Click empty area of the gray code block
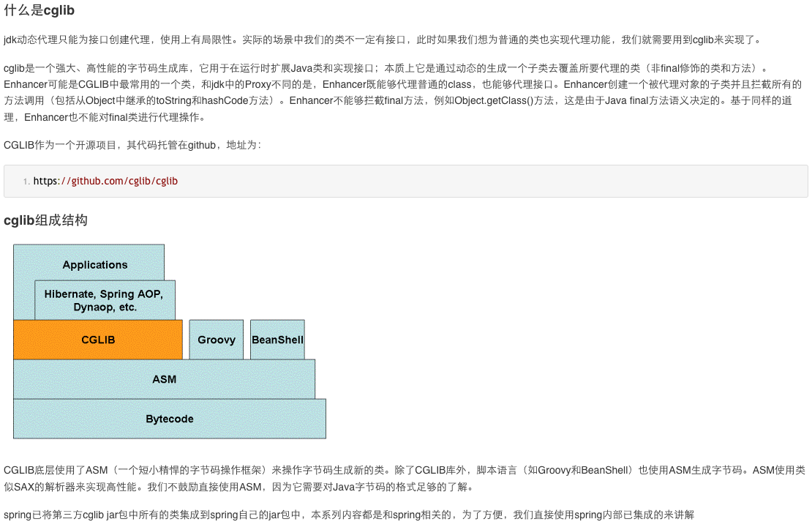 [x=512, y=181]
